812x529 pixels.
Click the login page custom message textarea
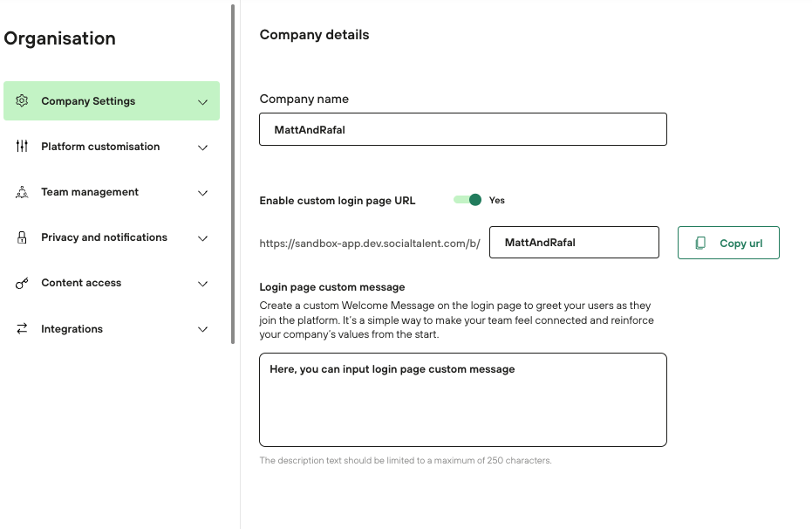[462, 400]
